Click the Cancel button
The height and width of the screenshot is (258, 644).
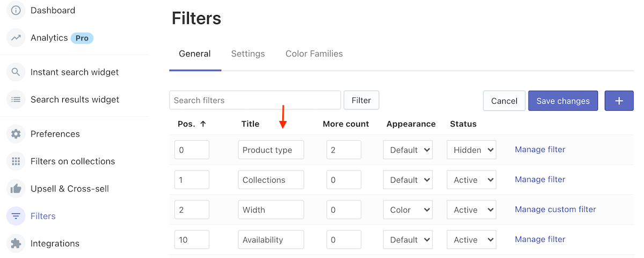[504, 101]
